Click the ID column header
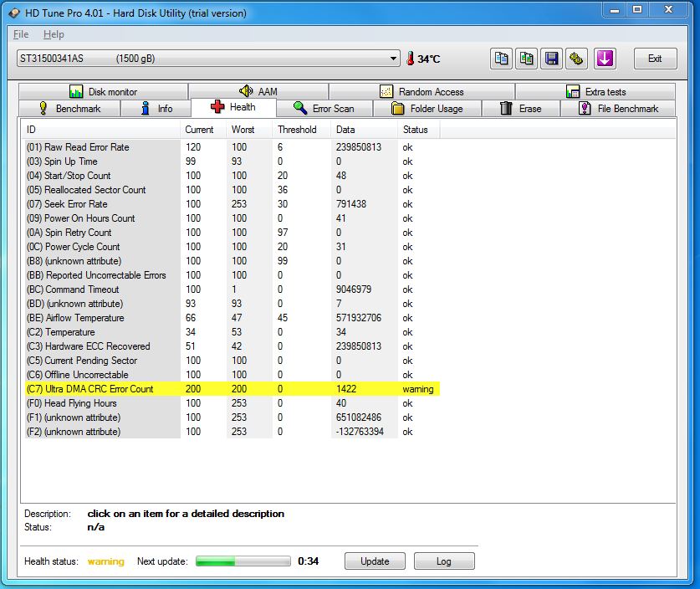 click(101, 130)
